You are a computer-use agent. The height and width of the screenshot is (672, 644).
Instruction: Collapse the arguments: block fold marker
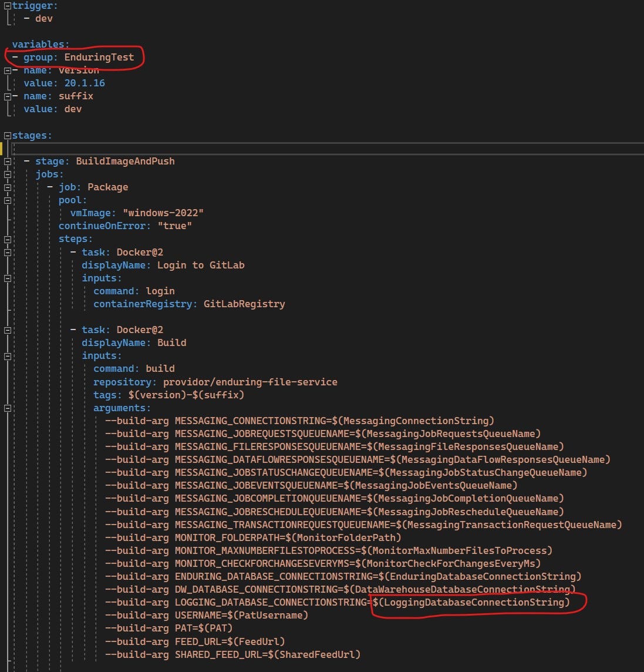point(7,408)
